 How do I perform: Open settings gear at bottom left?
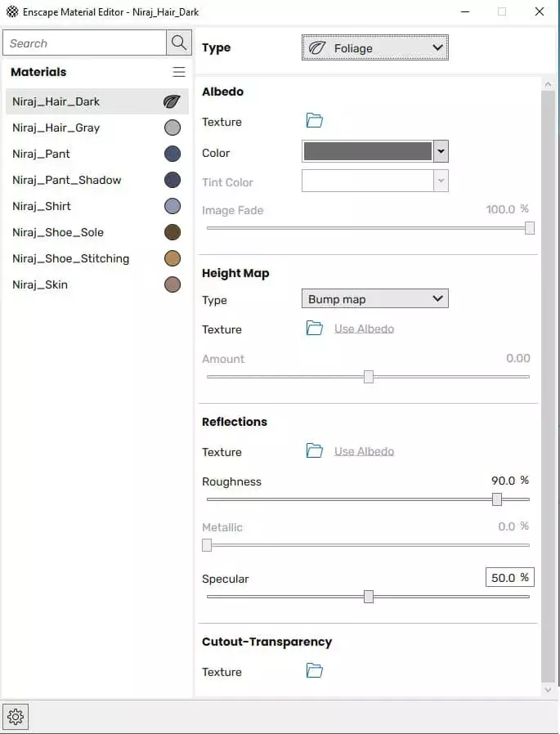point(16,718)
